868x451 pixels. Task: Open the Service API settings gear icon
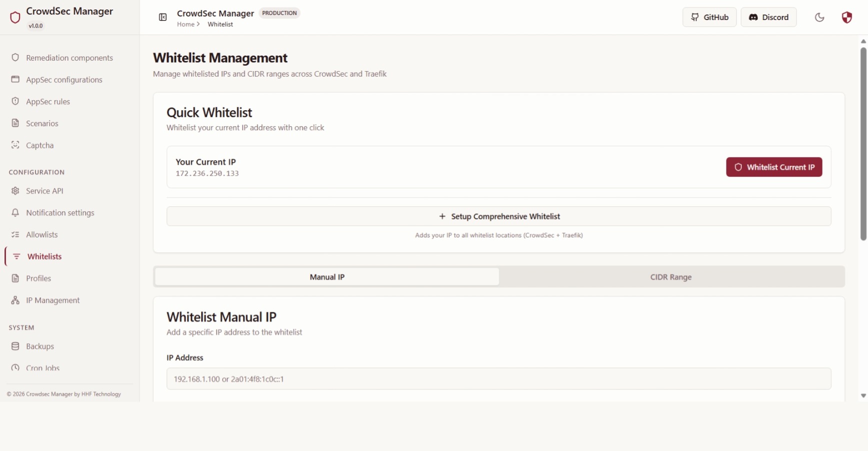[16, 191]
